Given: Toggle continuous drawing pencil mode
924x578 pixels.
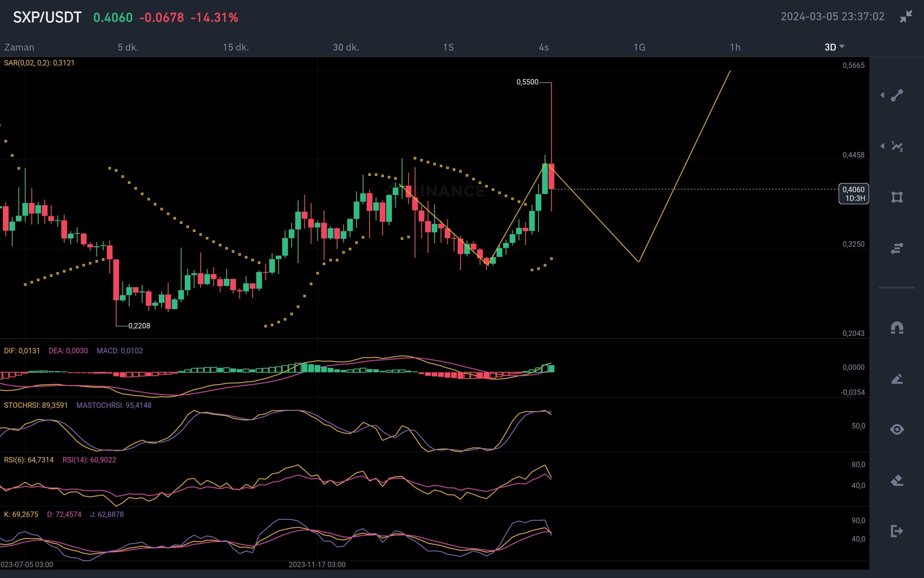Looking at the screenshot, I should click(x=897, y=379).
